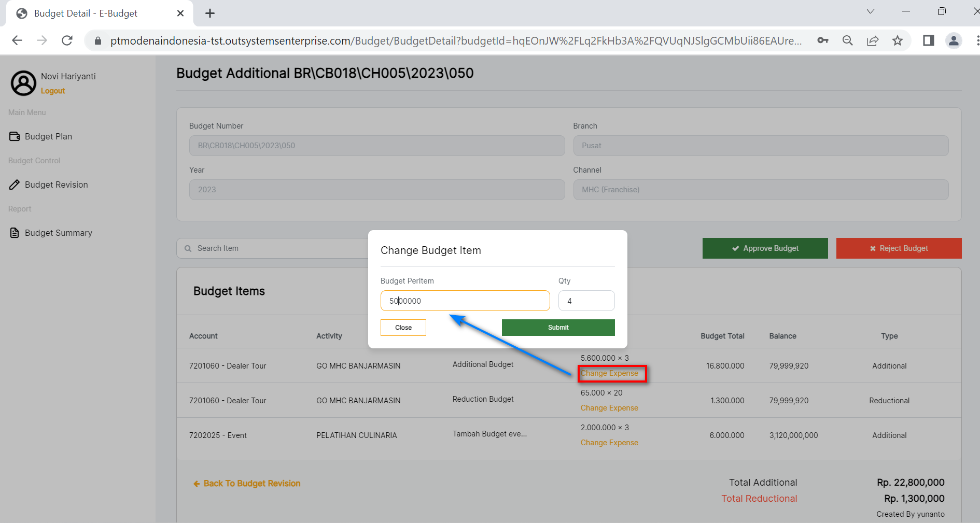The height and width of the screenshot is (523, 980).
Task: Close the Change Budget Item dialog
Action: click(x=403, y=328)
